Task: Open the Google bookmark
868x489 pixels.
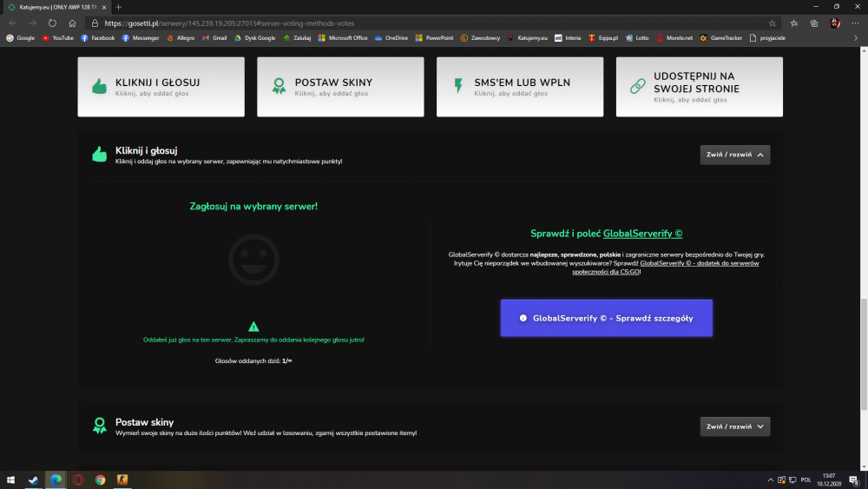Action: (x=21, y=38)
